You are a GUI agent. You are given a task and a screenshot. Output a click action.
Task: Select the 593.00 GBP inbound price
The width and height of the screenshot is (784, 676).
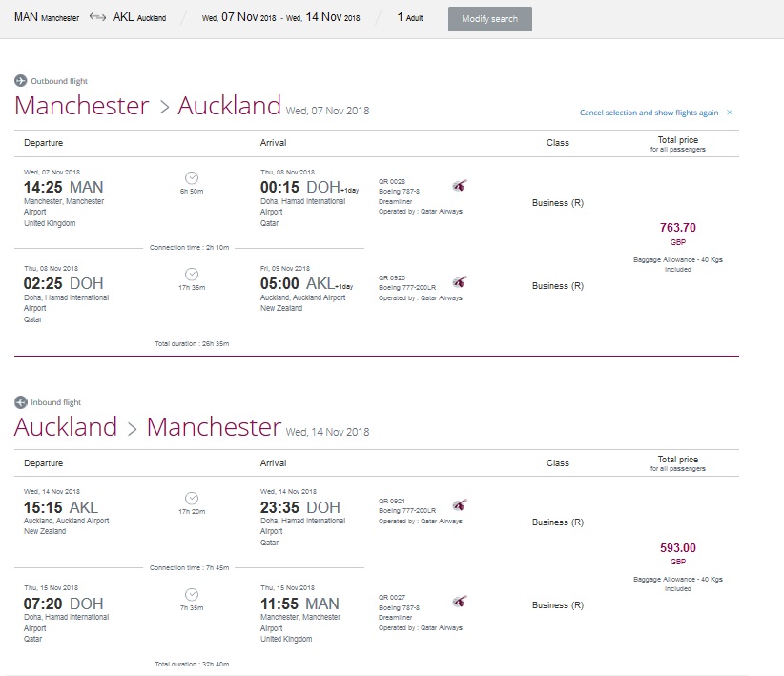tap(678, 548)
